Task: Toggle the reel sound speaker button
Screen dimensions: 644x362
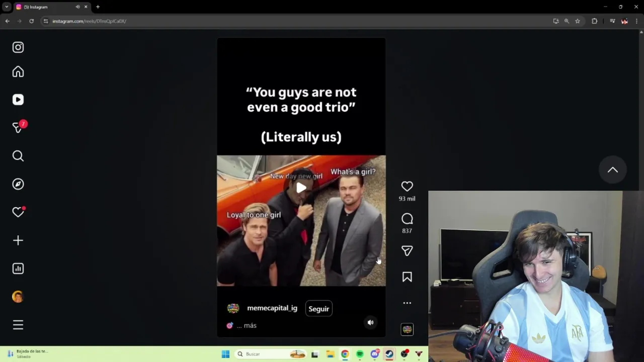Action: [x=370, y=323]
